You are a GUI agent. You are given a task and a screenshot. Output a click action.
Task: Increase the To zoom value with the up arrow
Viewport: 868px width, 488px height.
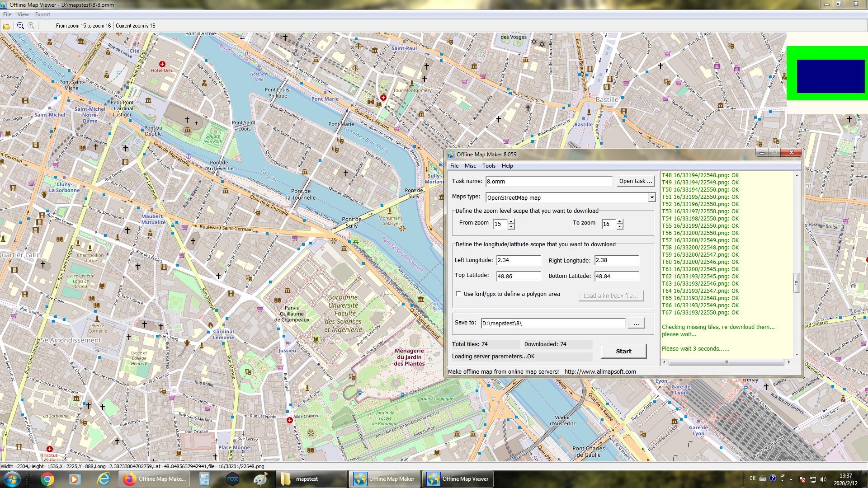pos(620,221)
